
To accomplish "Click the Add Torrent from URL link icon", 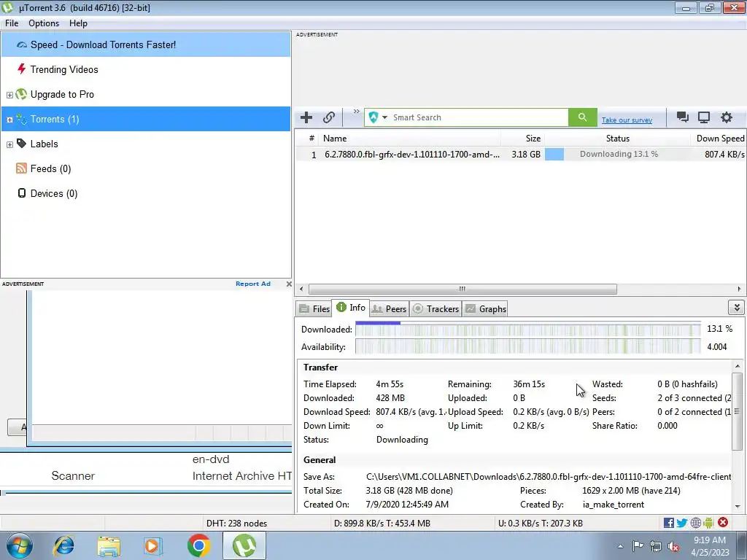I will [329, 117].
